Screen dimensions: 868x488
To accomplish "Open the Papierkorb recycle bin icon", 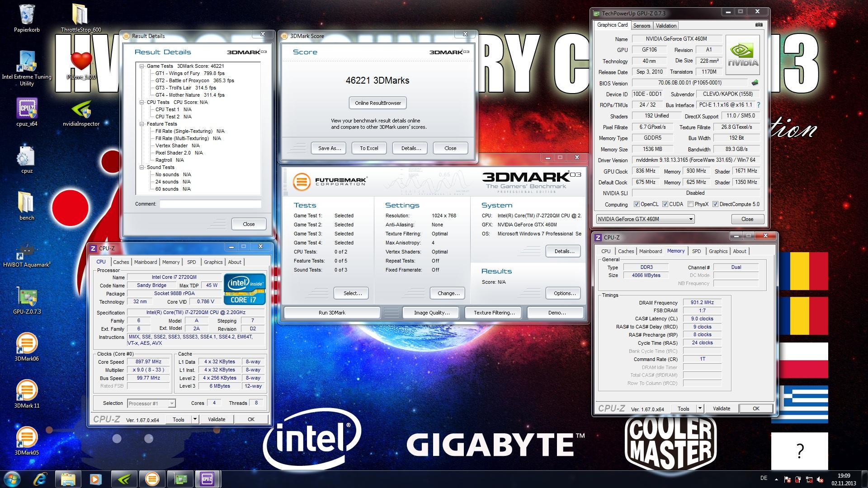I will coord(27,18).
